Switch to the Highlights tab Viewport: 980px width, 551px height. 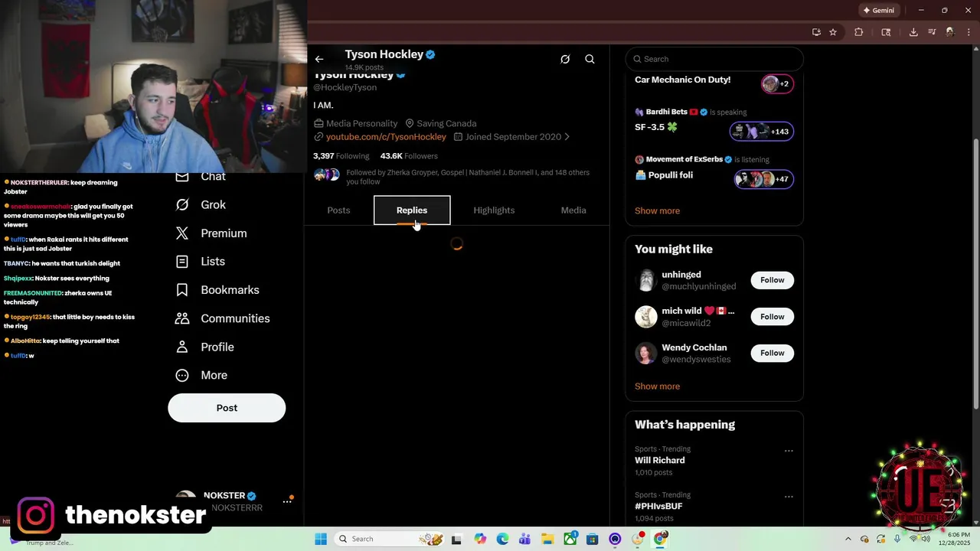(494, 210)
